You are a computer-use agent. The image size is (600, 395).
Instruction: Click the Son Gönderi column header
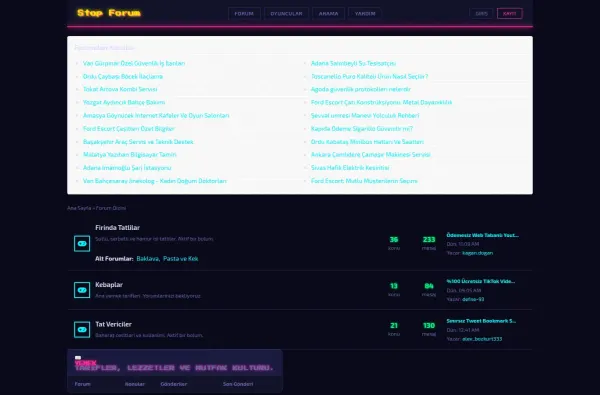click(238, 384)
